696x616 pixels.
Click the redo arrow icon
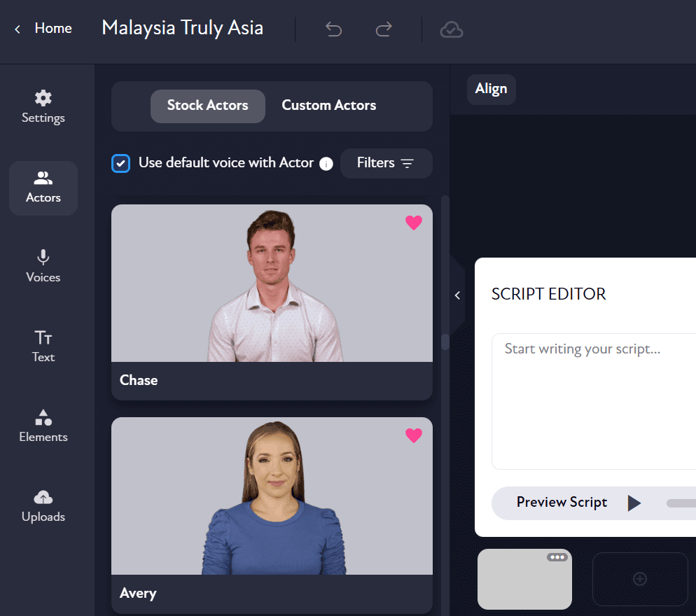(x=384, y=29)
